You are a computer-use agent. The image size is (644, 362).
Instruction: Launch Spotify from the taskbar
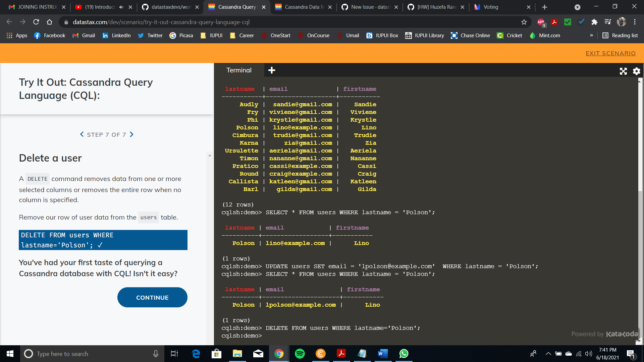(300, 354)
